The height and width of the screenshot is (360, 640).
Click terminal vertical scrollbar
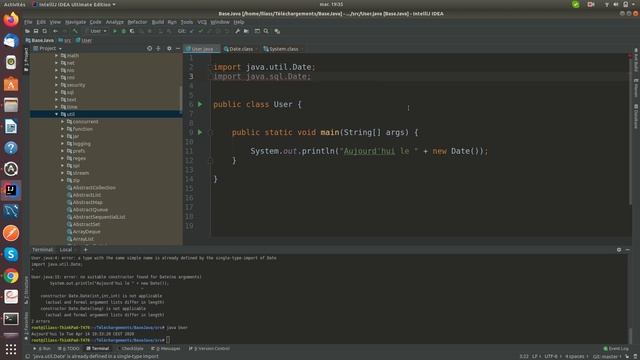coord(631,336)
